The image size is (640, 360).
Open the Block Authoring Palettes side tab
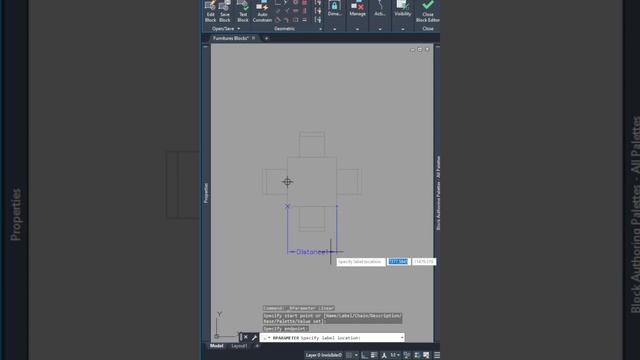pyautogui.click(x=438, y=193)
